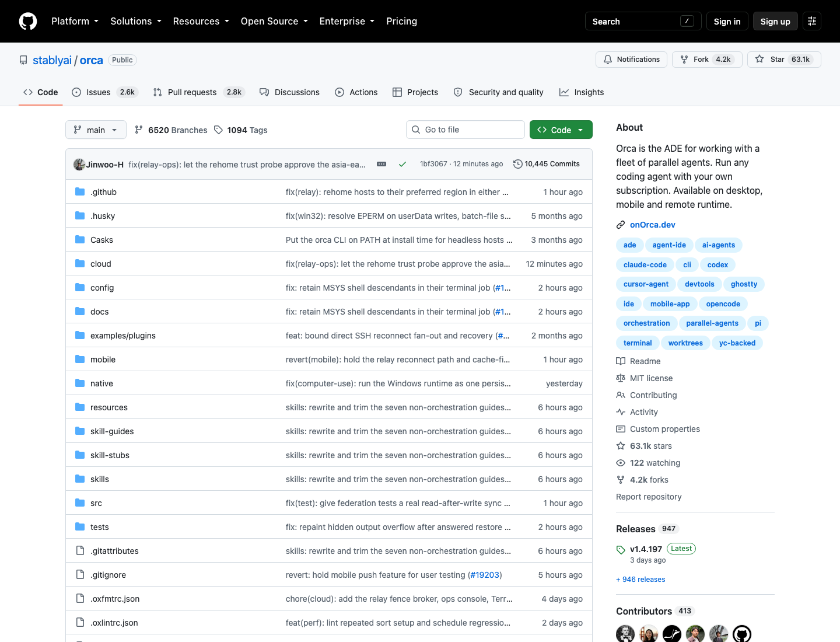Viewport: 840px width, 642px height.
Task: Click the Notifications bell button
Action: 631,60
